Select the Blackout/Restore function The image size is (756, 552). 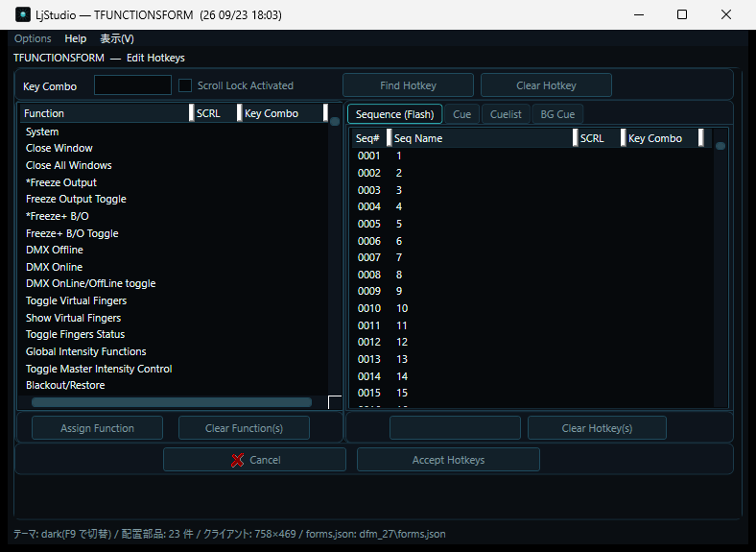point(174,386)
